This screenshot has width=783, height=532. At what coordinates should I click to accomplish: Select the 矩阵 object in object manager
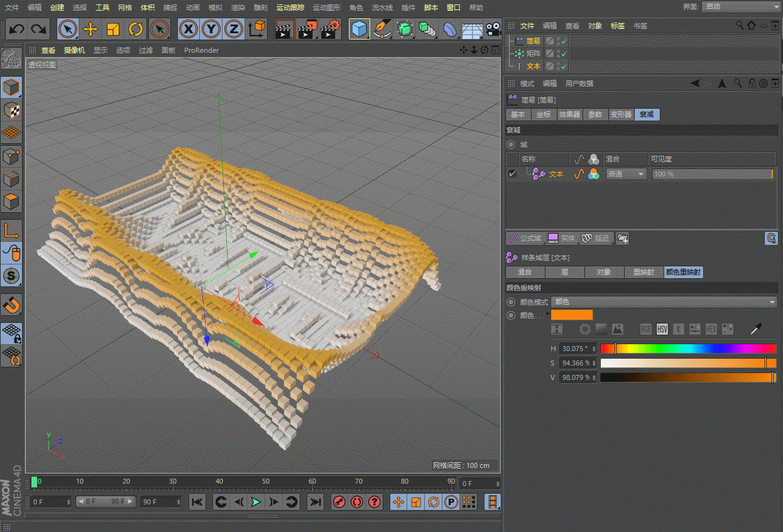pyautogui.click(x=534, y=53)
